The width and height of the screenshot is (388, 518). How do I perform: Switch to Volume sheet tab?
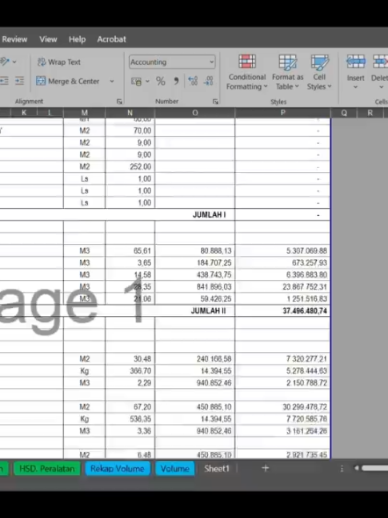[x=175, y=469]
